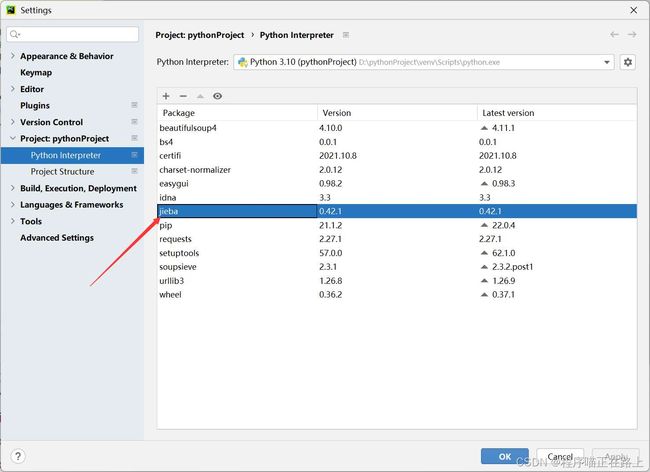Select the requests package row
The height and width of the screenshot is (472, 650).
tap(397, 239)
